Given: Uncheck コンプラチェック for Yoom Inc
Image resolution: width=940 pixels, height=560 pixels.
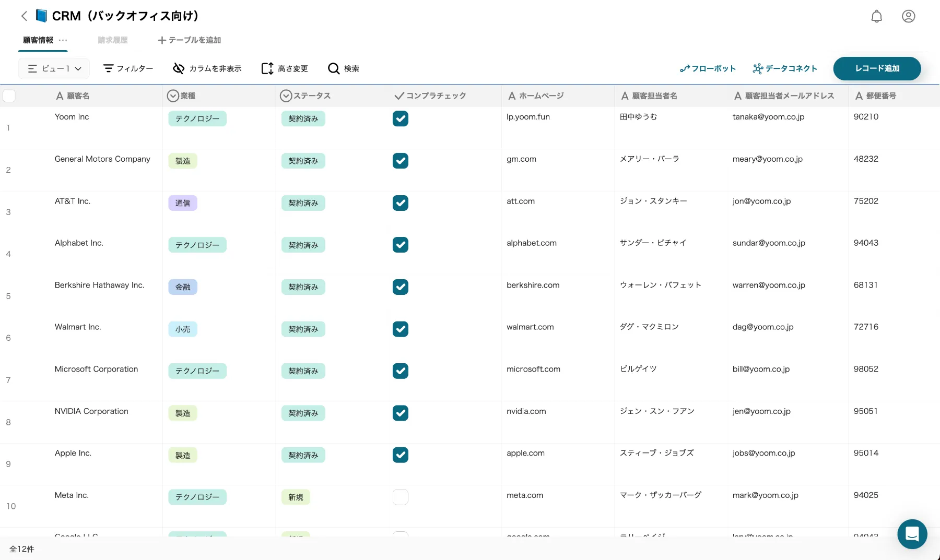Looking at the screenshot, I should pyautogui.click(x=401, y=118).
